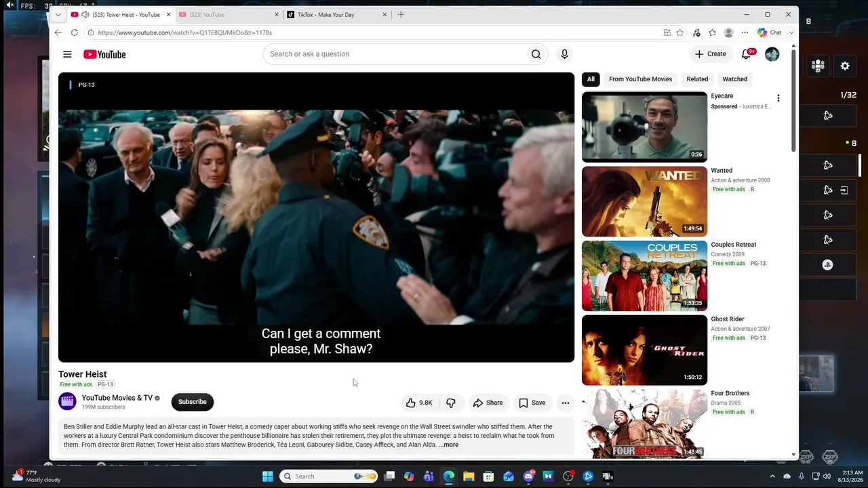
Task: Go back to the previous page
Action: click(x=58, y=33)
